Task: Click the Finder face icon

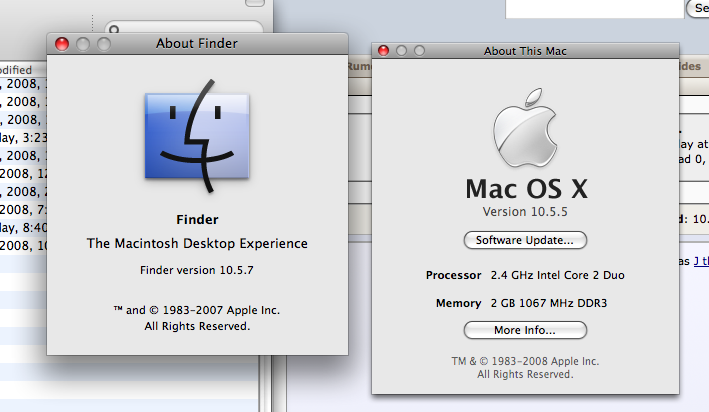Action: coord(197,137)
